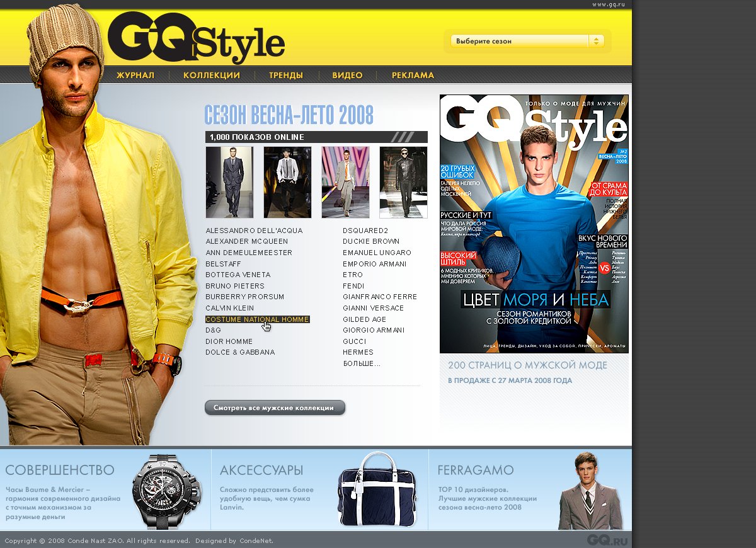
Task: Click 'TOP 10 дизайнеров' description text
Action: (488, 498)
